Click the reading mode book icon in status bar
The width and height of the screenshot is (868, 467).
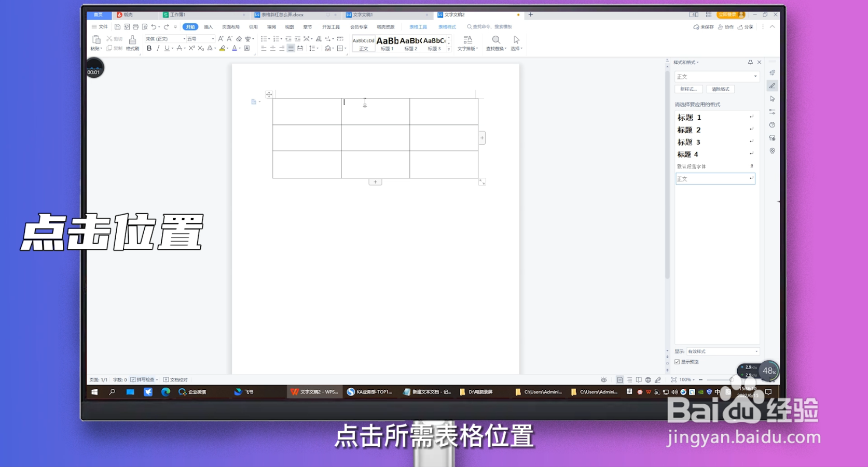639,380
